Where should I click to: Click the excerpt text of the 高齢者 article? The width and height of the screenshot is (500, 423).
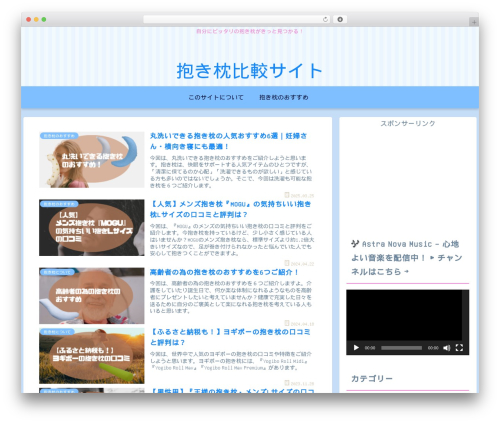coord(231,297)
